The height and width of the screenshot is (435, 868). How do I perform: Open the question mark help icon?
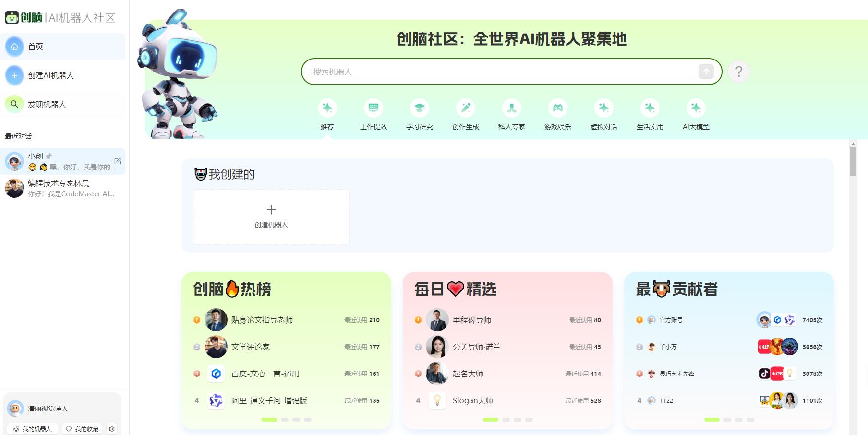pos(738,72)
